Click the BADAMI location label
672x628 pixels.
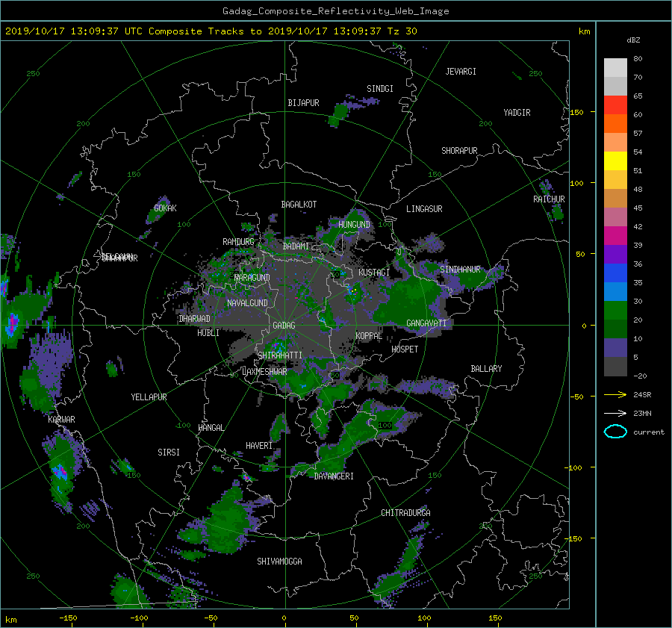click(x=296, y=246)
